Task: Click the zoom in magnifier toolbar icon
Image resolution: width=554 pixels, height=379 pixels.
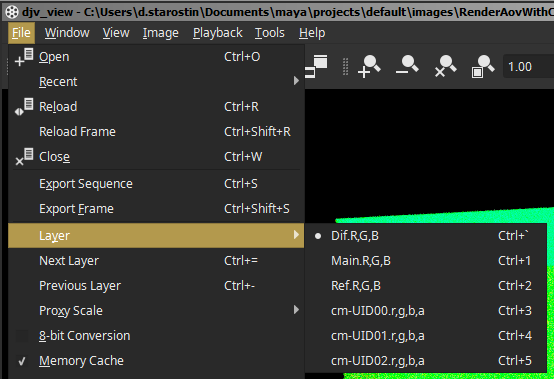Action: coord(369,66)
